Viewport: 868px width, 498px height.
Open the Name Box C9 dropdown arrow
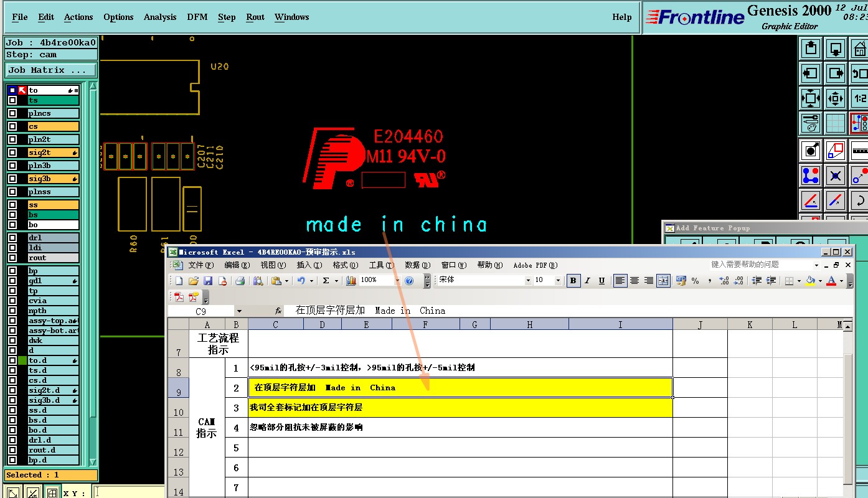point(239,311)
